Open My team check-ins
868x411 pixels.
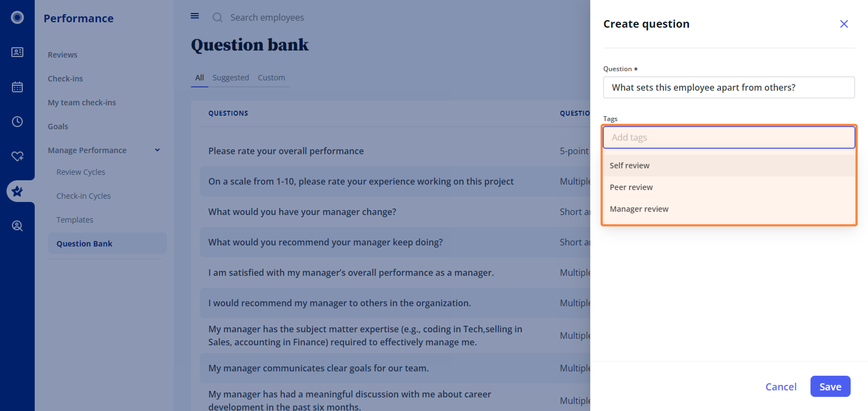tap(82, 103)
